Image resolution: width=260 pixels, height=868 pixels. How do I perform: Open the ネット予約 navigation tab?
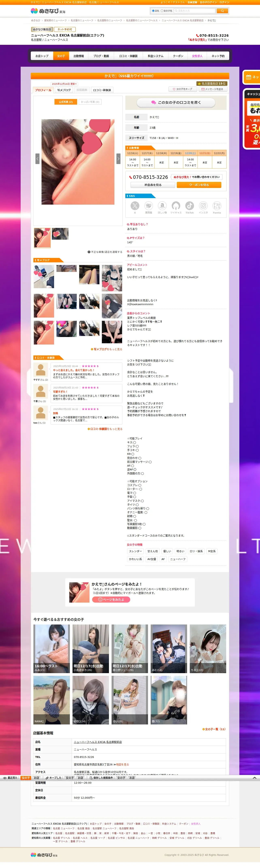click(x=218, y=56)
